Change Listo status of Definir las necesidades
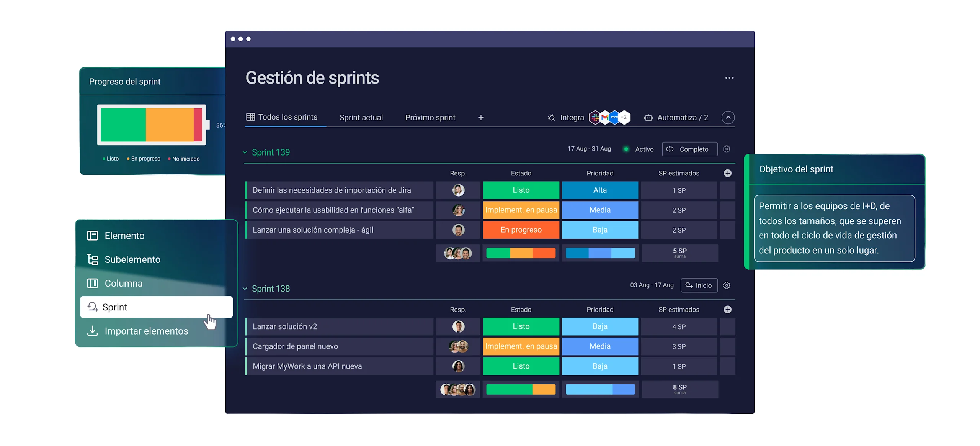This screenshot has width=980, height=446. 521,190
